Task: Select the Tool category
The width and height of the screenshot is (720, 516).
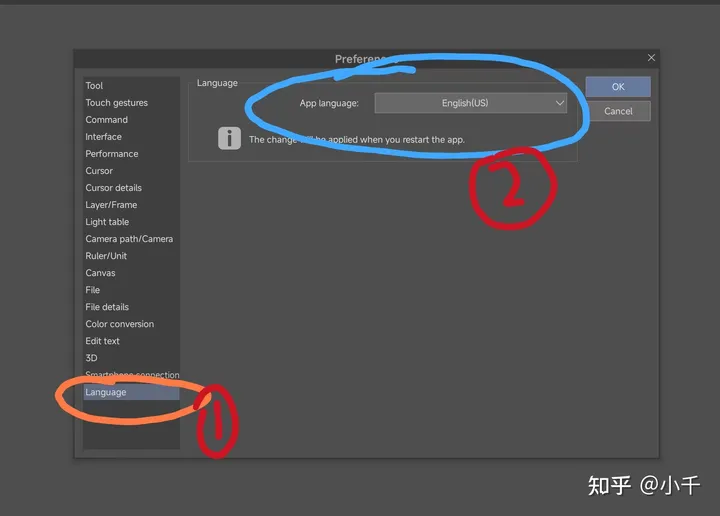Action: (x=94, y=86)
